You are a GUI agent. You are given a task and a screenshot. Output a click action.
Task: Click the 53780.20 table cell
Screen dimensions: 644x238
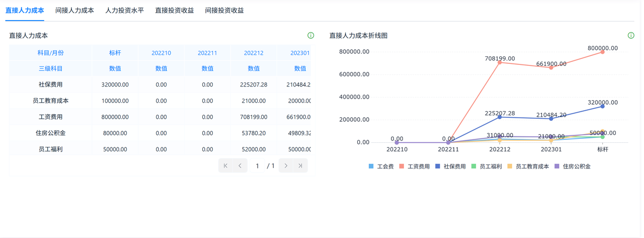254,133
